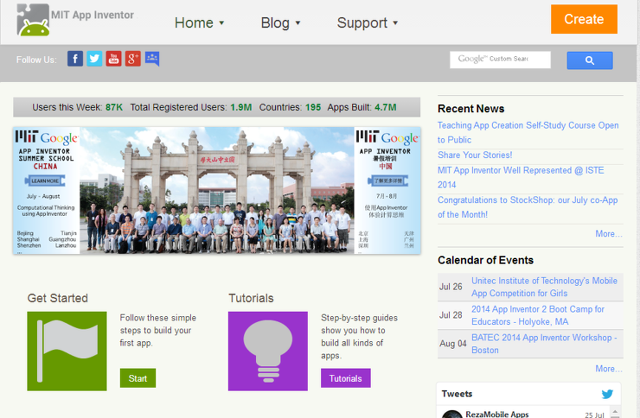Click More under Calendar of Events

coord(609,369)
